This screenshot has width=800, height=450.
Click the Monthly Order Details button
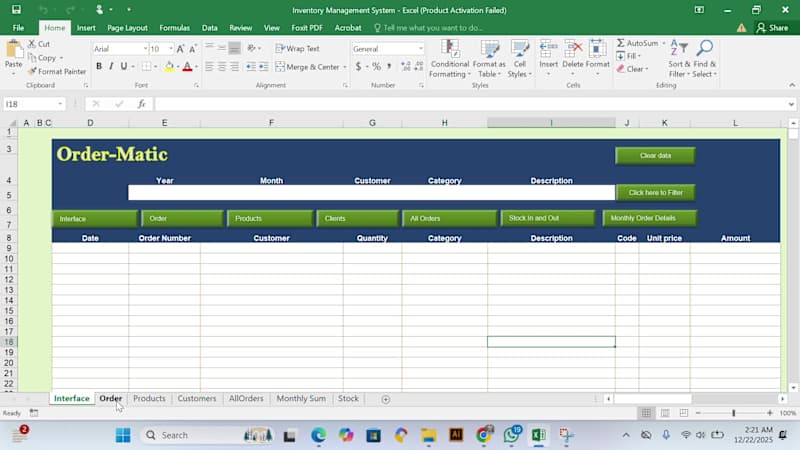click(x=649, y=218)
